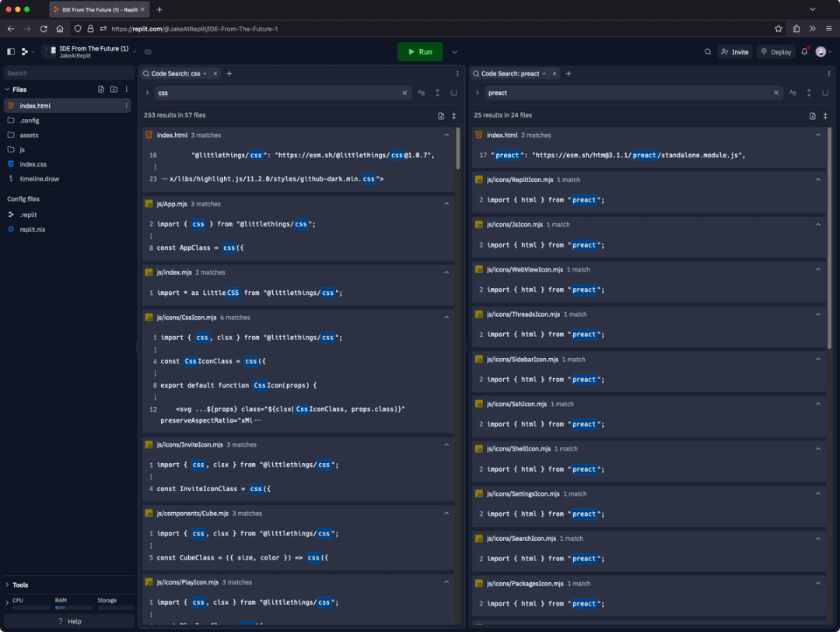Open the Run button dropdown arrow
Viewport: 840px width, 632px height.
[454, 51]
